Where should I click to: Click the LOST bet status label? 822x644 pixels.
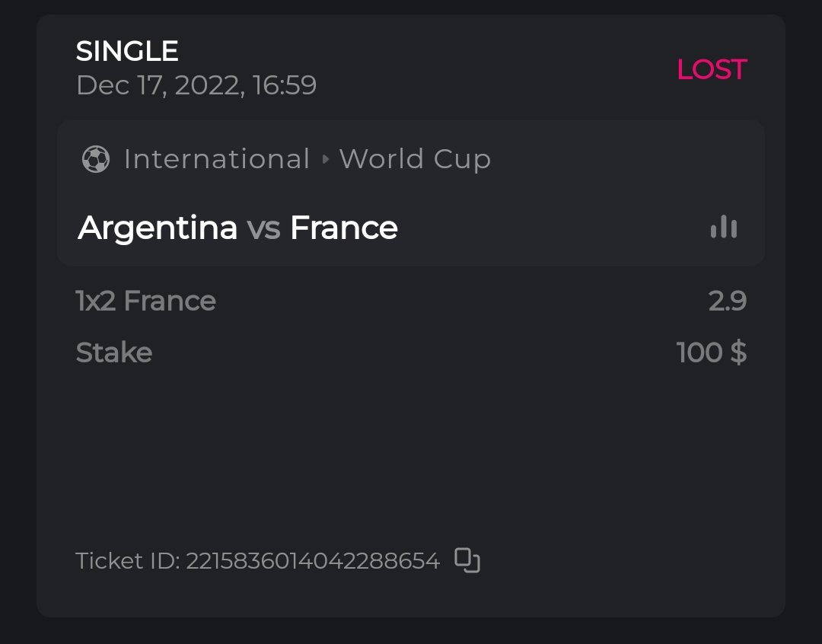(712, 69)
